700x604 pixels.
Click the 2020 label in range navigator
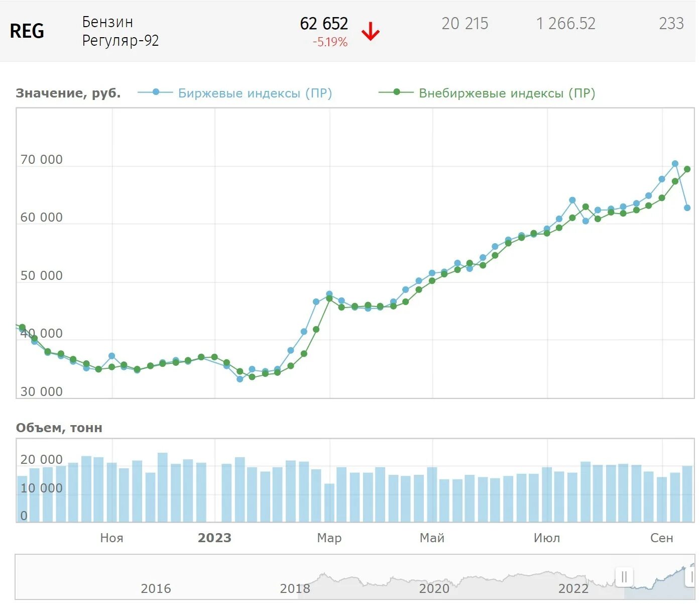coord(434,588)
